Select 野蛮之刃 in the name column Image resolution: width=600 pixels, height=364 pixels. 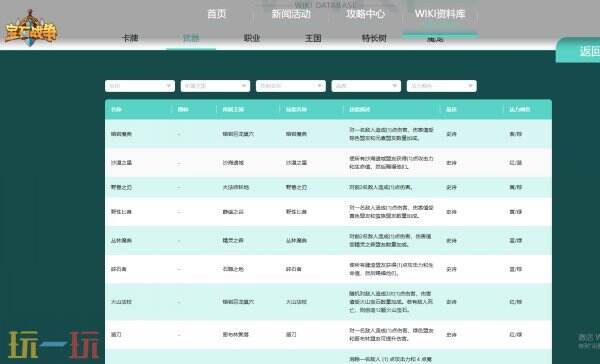(x=121, y=188)
